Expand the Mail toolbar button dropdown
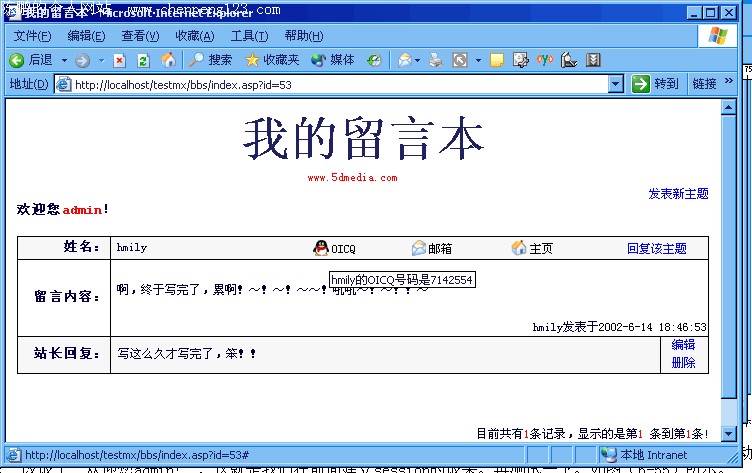 coord(416,60)
